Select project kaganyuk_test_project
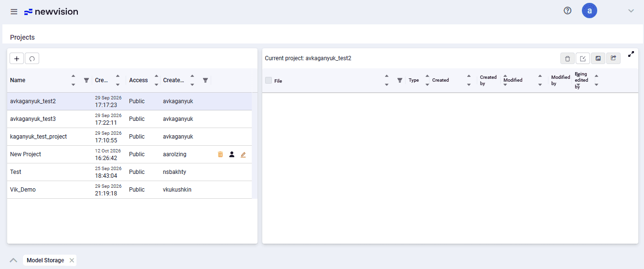Image resolution: width=644 pixels, height=269 pixels. click(x=39, y=137)
